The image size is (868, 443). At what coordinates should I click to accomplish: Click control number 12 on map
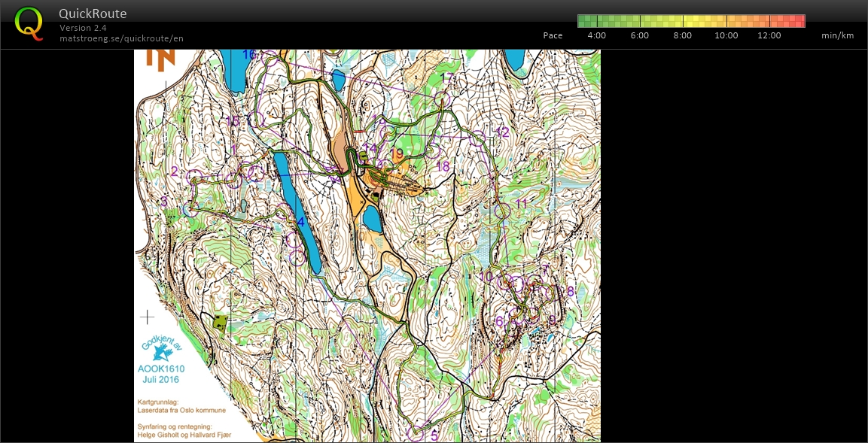click(502, 132)
